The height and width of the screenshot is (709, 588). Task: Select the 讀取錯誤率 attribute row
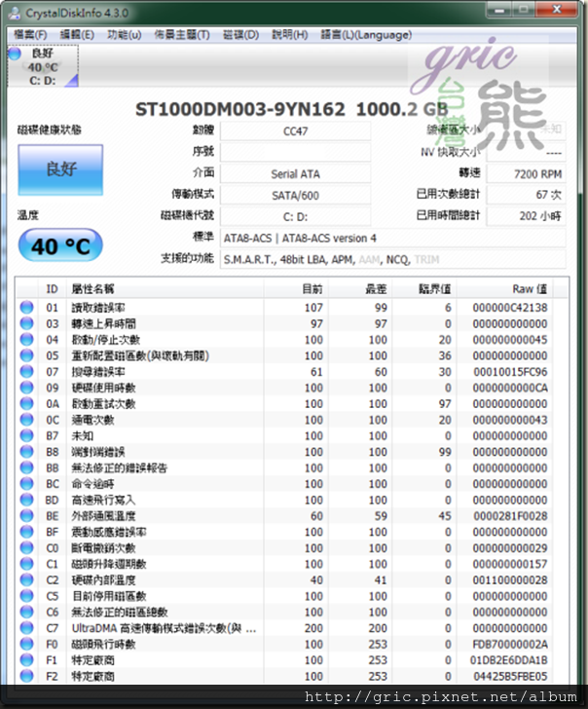(x=287, y=308)
